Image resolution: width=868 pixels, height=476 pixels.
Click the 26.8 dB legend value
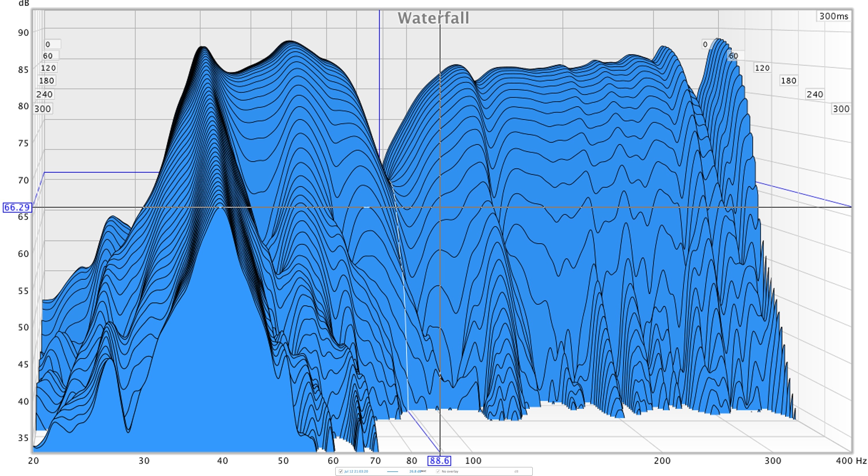coord(415,471)
